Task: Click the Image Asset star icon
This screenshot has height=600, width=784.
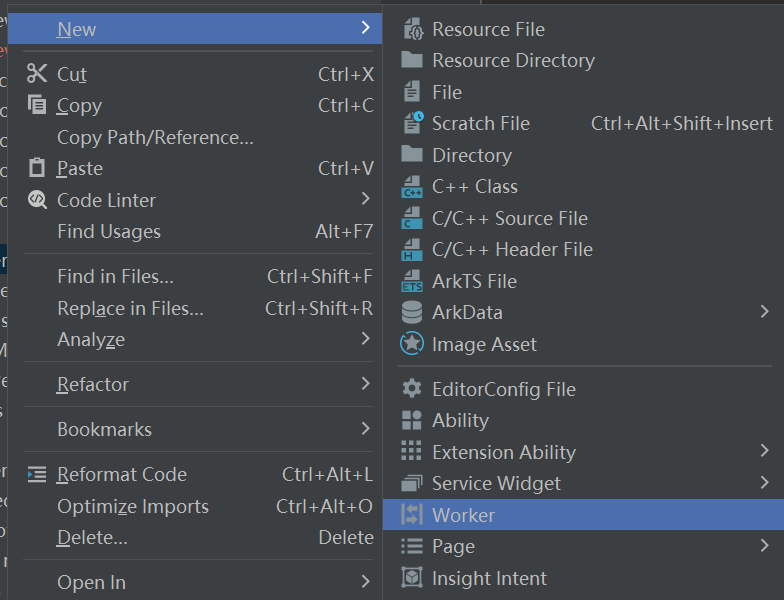Action: pos(412,344)
